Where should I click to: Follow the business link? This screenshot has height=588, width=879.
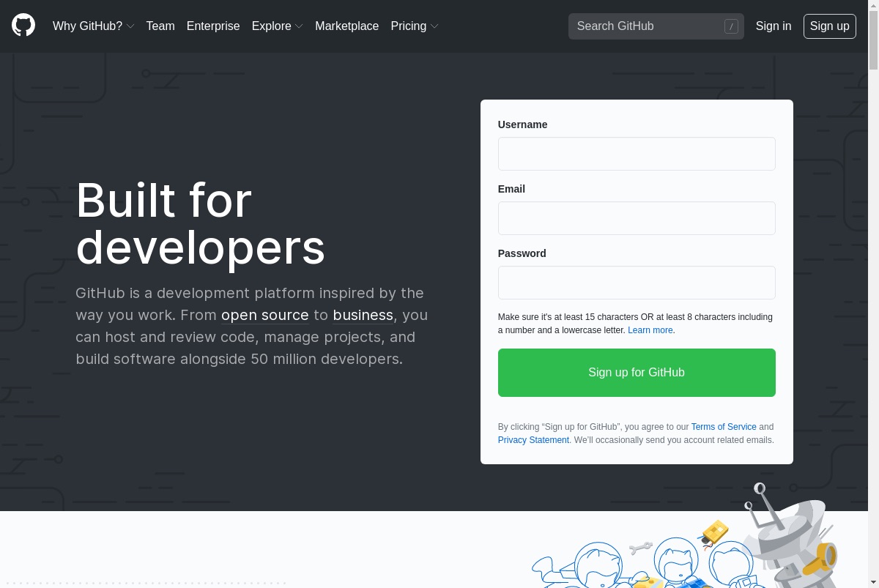[x=363, y=315]
